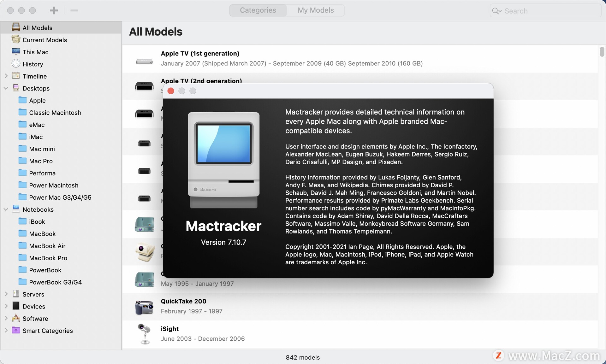Select the Timeline sidebar item
The image size is (606, 364).
34,76
